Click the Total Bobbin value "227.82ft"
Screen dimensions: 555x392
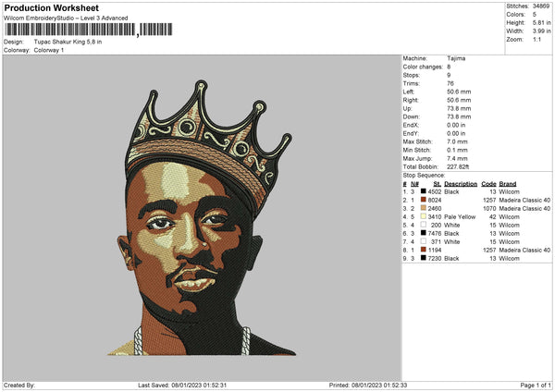coord(458,166)
